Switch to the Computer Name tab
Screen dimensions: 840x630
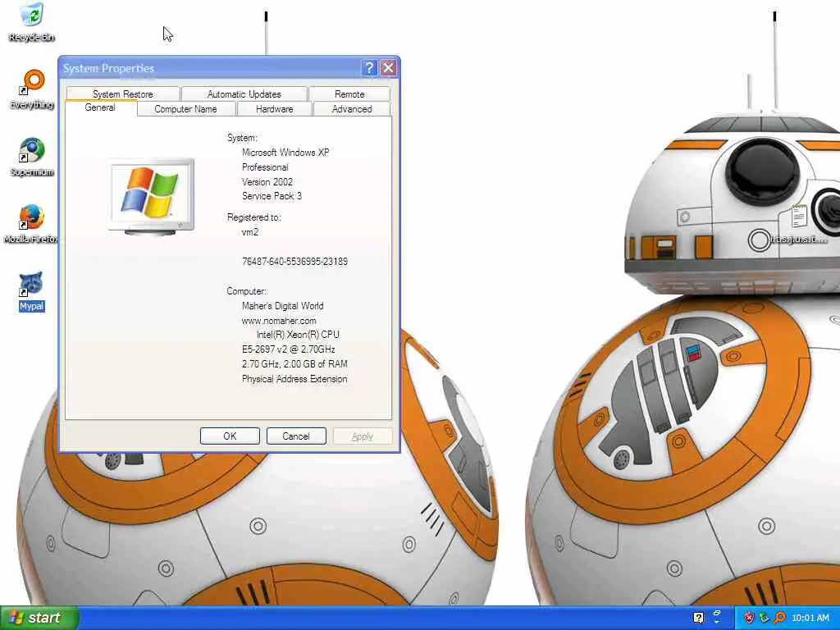click(186, 109)
